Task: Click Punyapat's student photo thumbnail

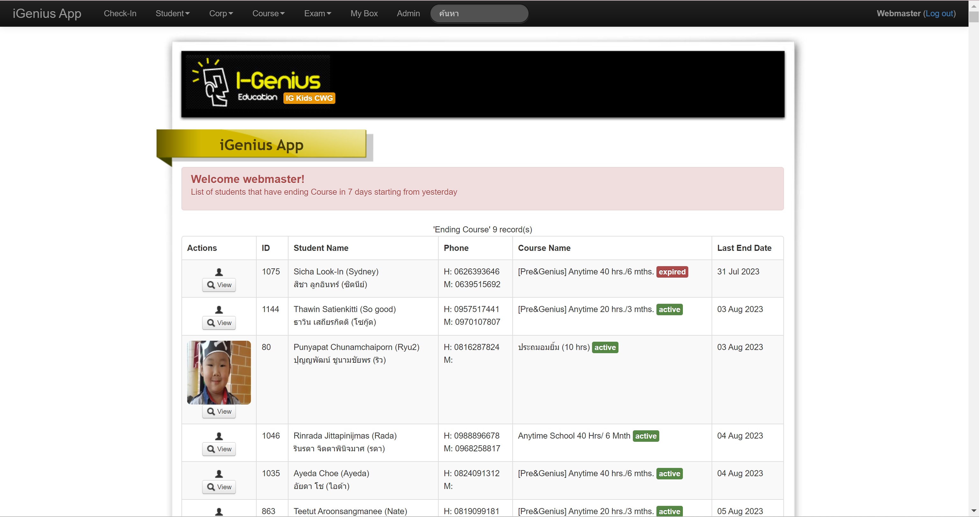Action: (x=219, y=372)
